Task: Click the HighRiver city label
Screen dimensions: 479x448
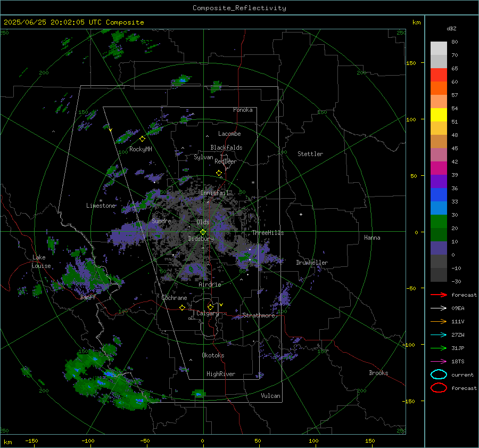Action: (221, 374)
